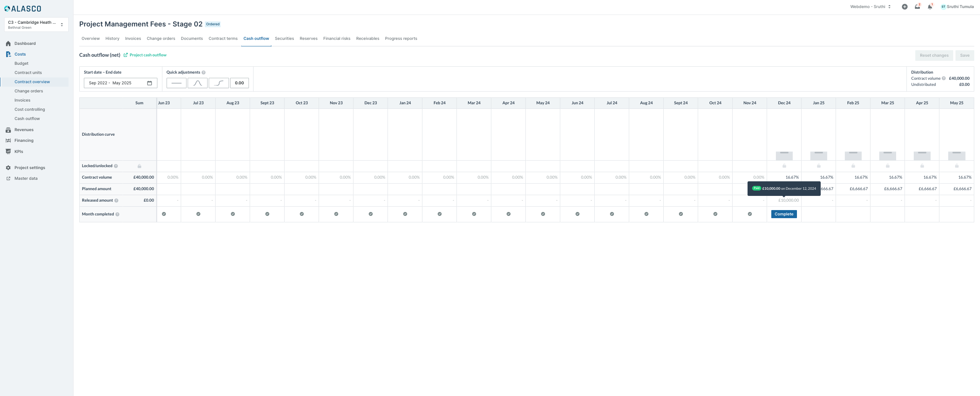Viewport: 980px width, 396px height.
Task: Click the Complete button for Dec 24
Action: [784, 214]
